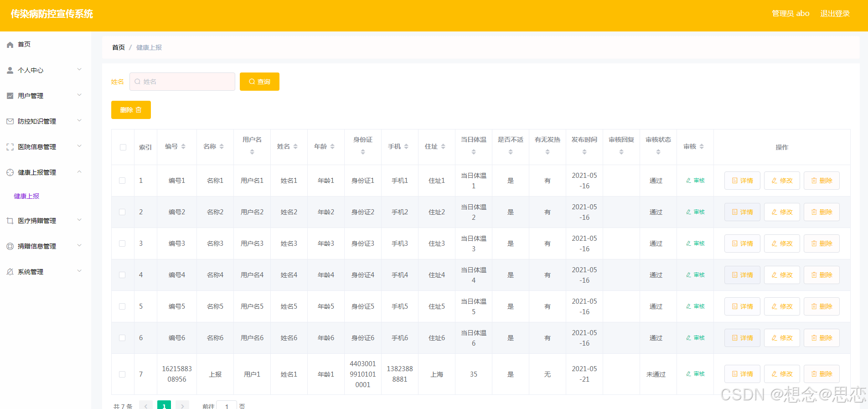Collapse the 健康上报管理 chevron
The image size is (868, 409).
tap(79, 172)
